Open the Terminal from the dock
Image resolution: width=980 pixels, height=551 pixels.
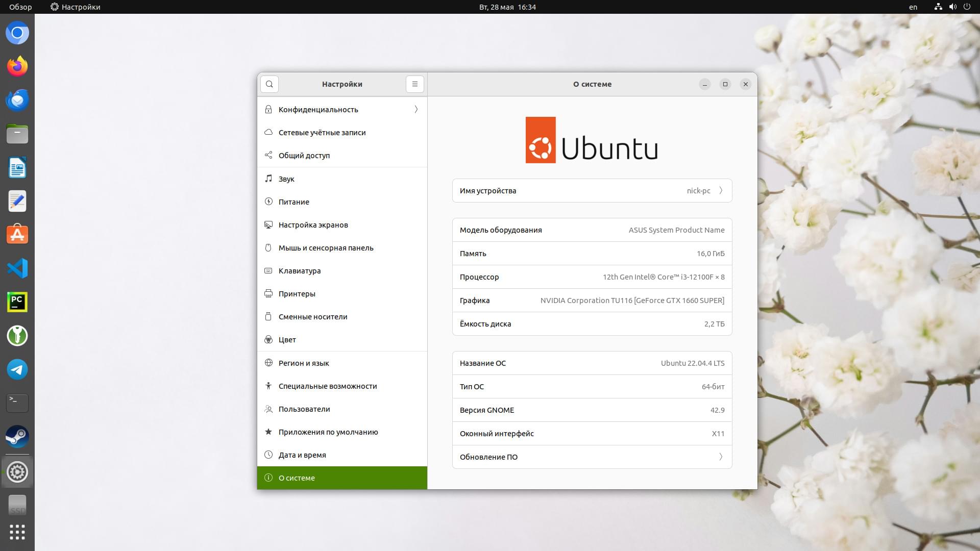point(17,403)
